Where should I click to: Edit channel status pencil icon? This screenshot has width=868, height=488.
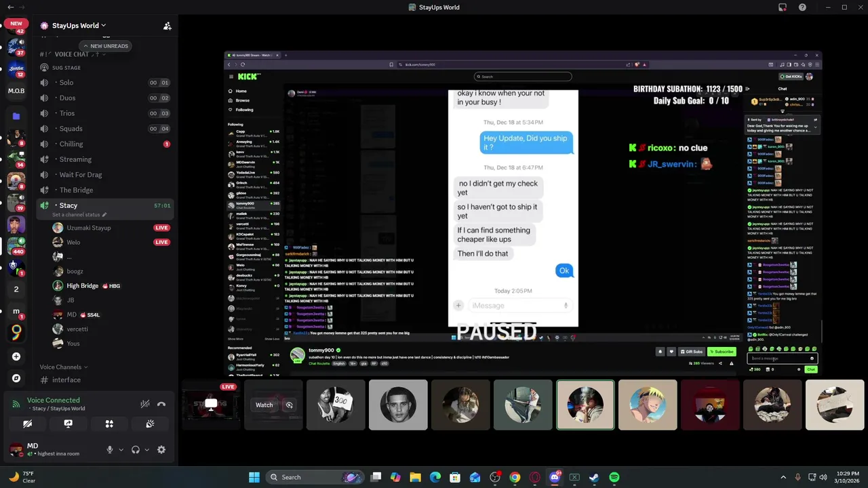[104, 215]
